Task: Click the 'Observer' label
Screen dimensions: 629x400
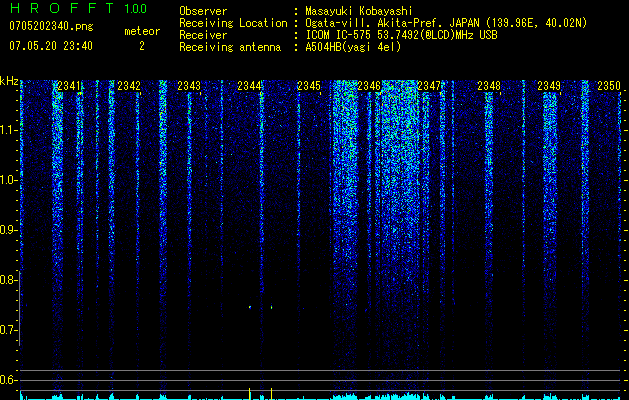Action: pyautogui.click(x=203, y=11)
